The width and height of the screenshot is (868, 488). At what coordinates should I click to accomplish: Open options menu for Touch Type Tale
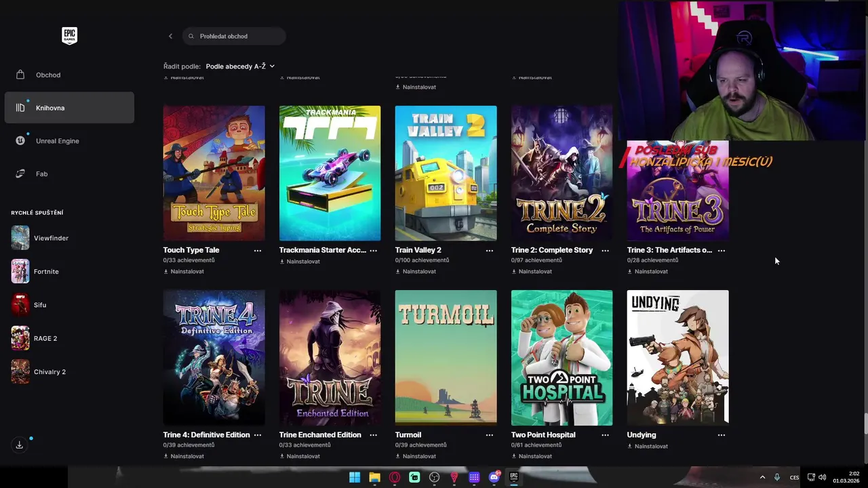258,250
